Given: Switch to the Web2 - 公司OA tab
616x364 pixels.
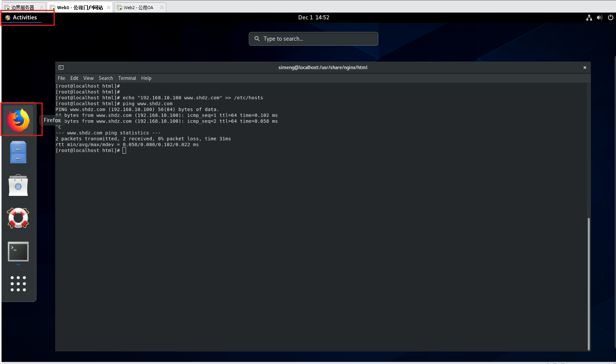Looking at the screenshot, I should pos(138,8).
